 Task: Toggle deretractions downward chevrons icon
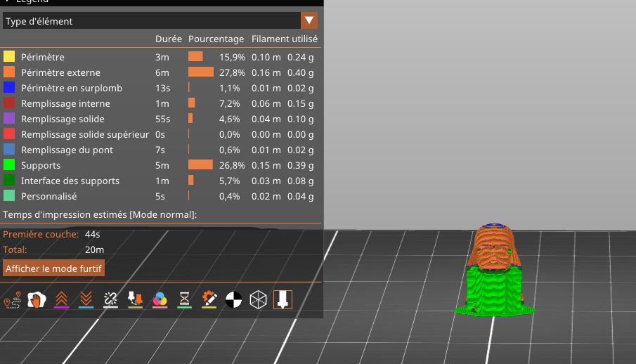[86, 300]
